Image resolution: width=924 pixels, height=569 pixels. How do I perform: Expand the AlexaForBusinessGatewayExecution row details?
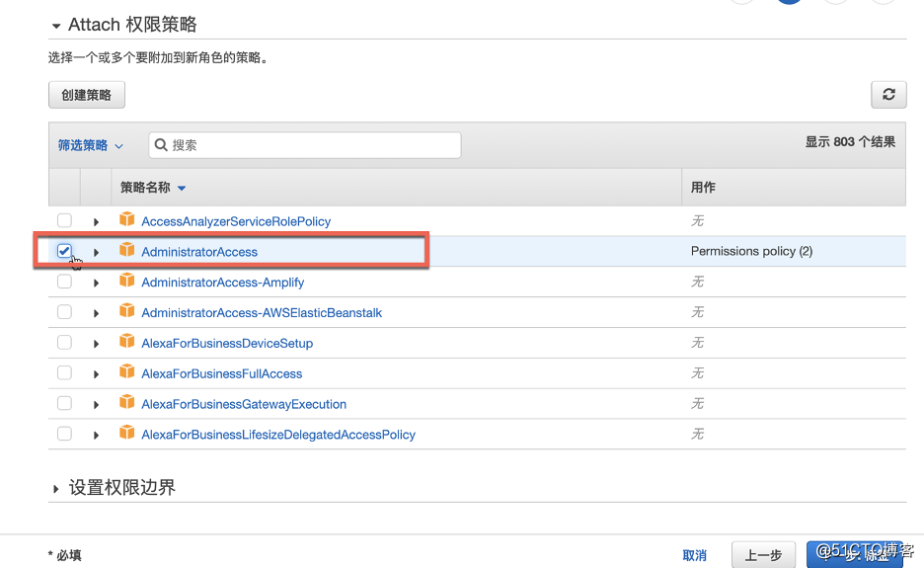(96, 405)
